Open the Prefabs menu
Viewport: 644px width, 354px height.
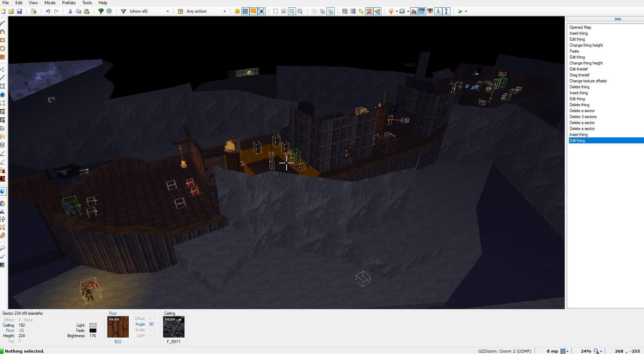tap(69, 3)
